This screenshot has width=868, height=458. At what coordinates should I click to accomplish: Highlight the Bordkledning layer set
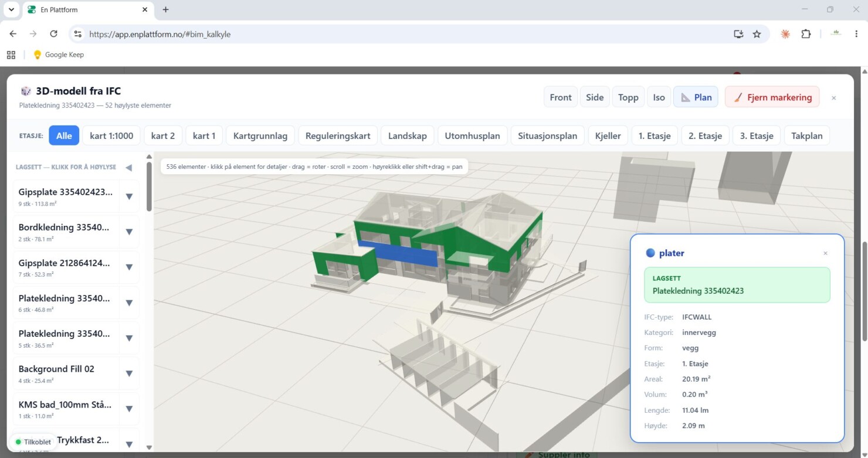pyautogui.click(x=66, y=232)
